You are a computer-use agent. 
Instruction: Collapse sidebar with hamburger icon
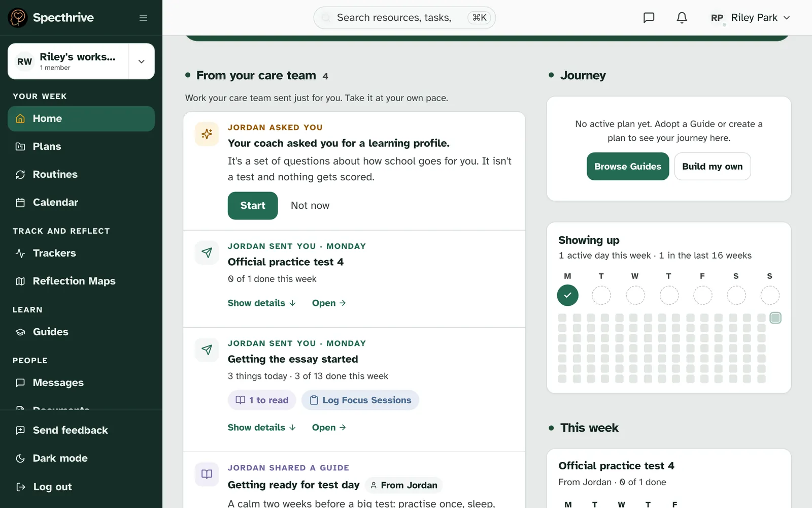143,18
